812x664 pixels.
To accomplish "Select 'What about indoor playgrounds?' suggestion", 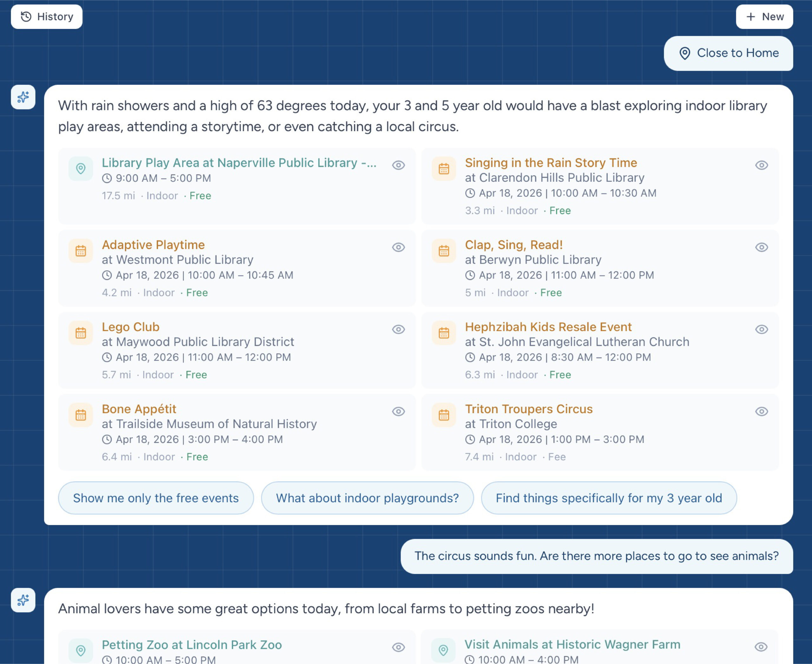I will tap(368, 498).
